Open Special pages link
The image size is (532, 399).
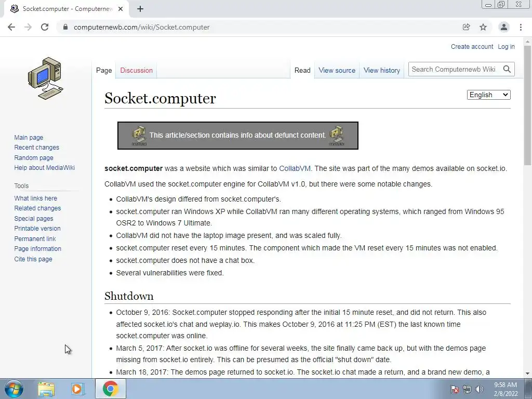coord(34,219)
